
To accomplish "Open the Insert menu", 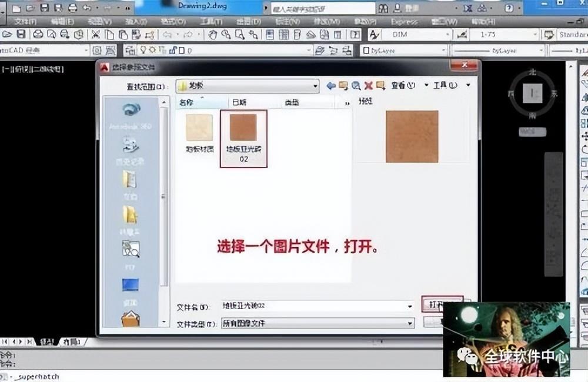I will point(135,22).
